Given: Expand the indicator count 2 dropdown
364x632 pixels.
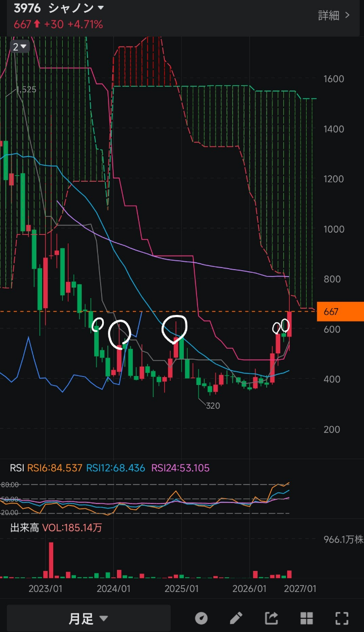Looking at the screenshot, I should pyautogui.click(x=20, y=46).
